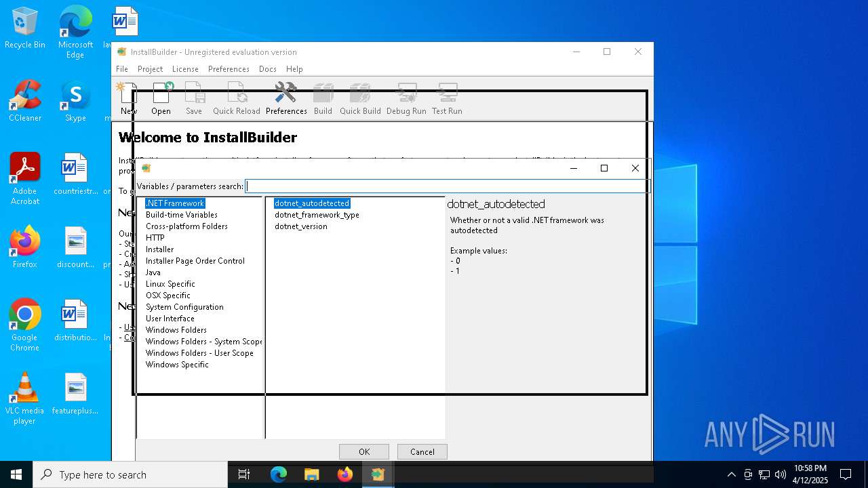
Task: Open Task View from the taskbar
Action: coord(244,474)
